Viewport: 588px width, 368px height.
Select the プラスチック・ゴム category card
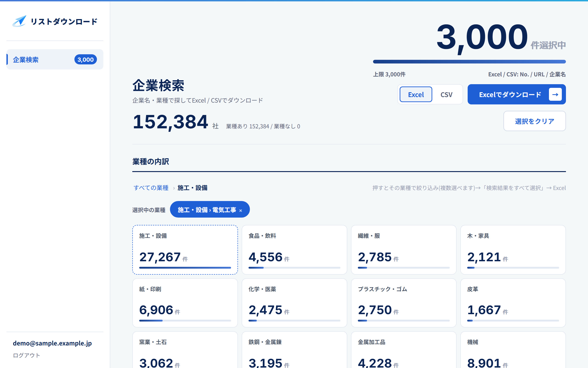pyautogui.click(x=404, y=303)
